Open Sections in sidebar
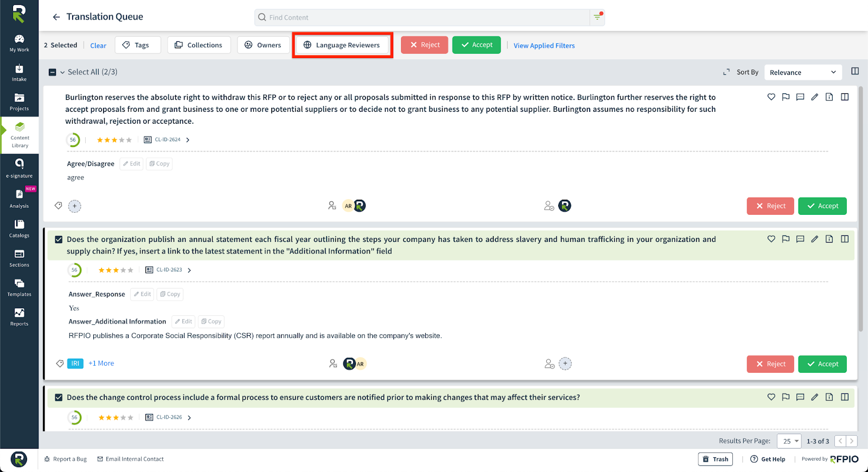Screen dimensions: 868x472 [19, 258]
